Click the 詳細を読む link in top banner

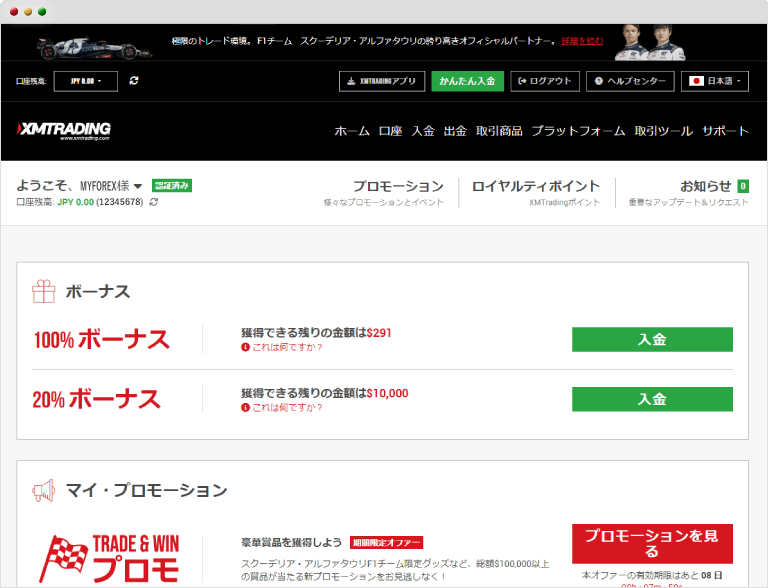[x=582, y=41]
